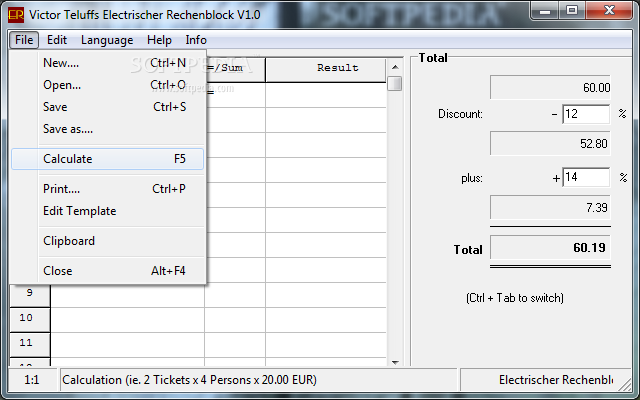
Task: Click the 52.80 discounted value field
Action: [550, 143]
